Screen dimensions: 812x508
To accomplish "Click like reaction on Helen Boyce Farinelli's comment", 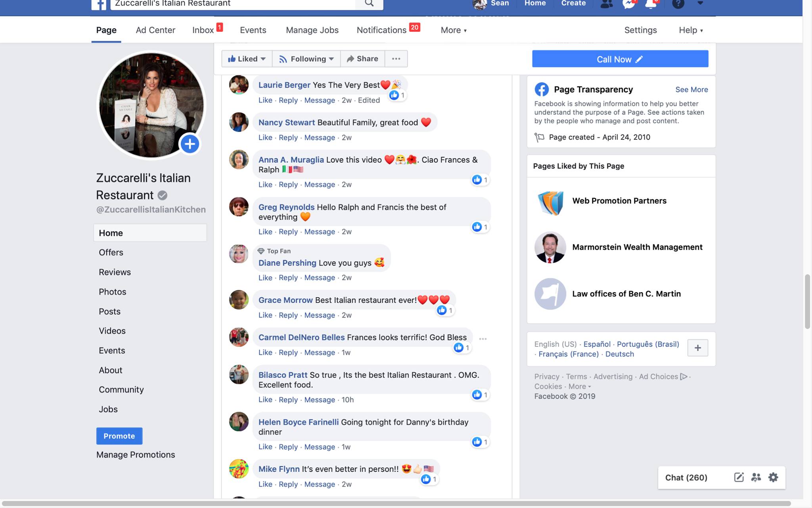I will click(480, 442).
